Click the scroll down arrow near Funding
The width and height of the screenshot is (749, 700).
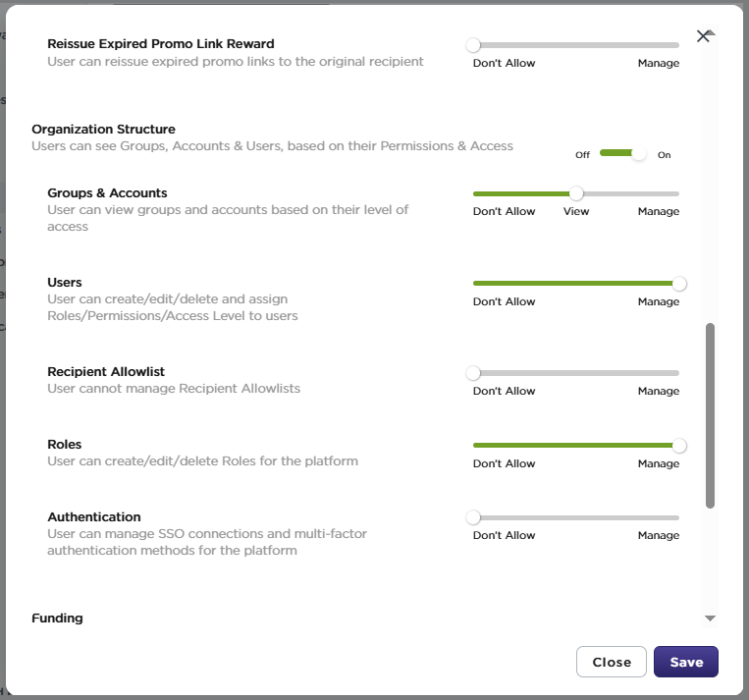[711, 619]
